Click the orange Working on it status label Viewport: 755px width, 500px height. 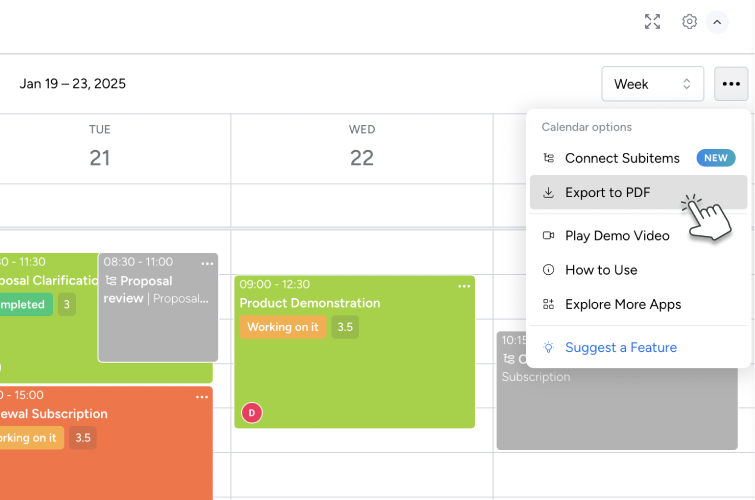point(283,327)
